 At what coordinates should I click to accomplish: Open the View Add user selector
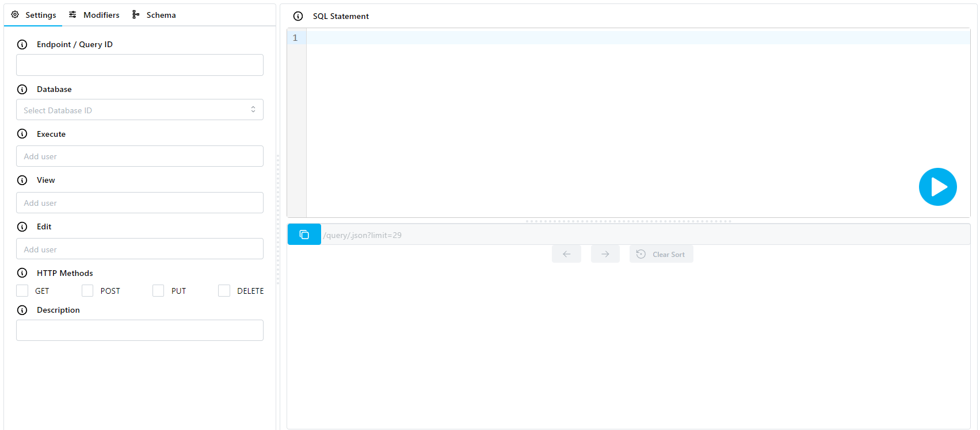pyautogui.click(x=140, y=203)
